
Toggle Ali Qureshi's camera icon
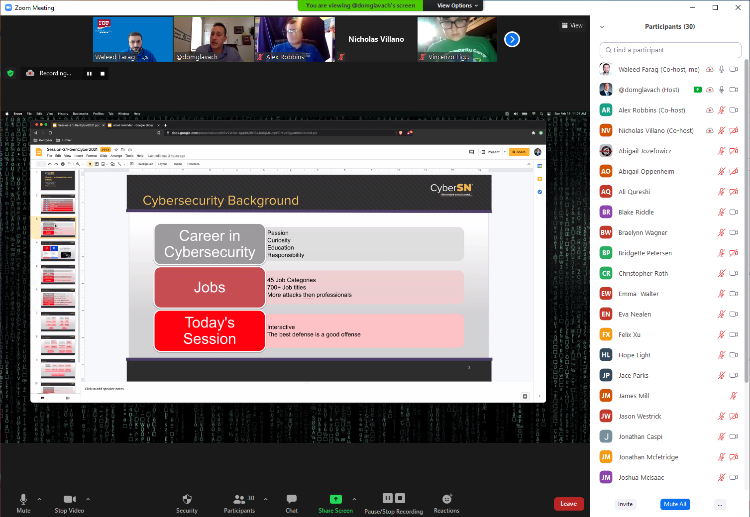tap(734, 192)
